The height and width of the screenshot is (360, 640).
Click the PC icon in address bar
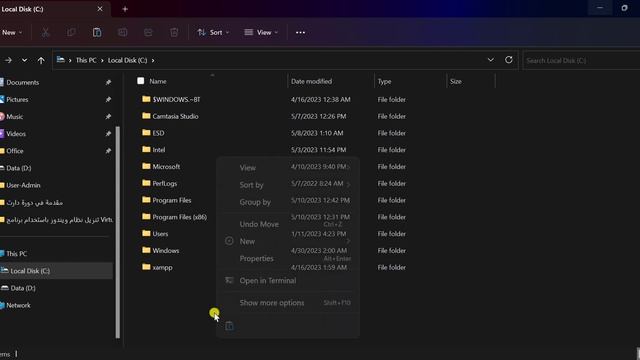[60, 60]
